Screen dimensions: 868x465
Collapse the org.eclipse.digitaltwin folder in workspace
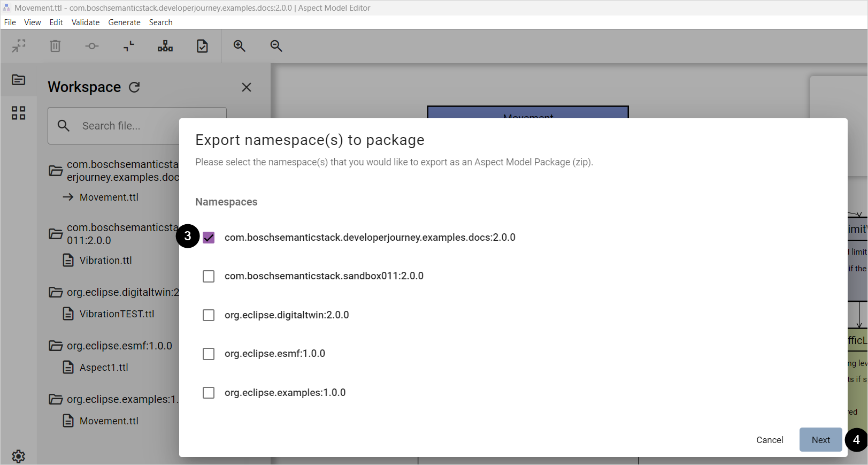pyautogui.click(x=56, y=292)
